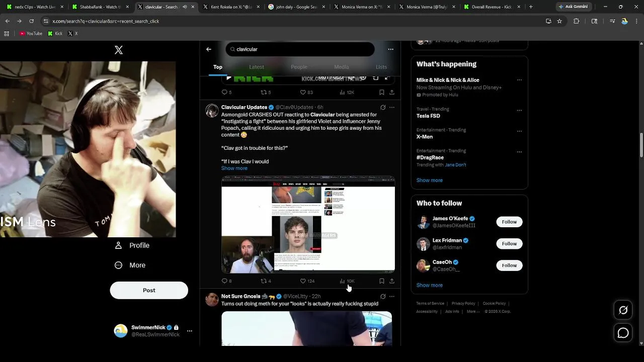View analytics showing 12K views
The height and width of the screenshot is (362, 644).
(347, 93)
